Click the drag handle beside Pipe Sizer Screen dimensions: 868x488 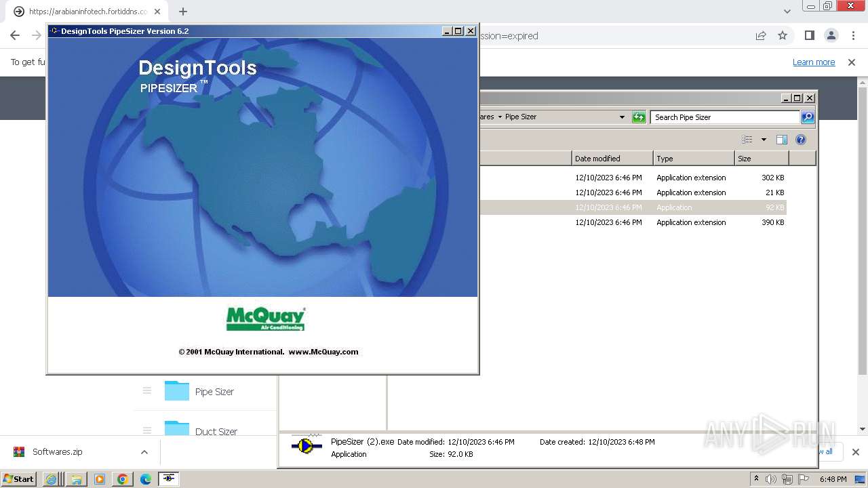146,391
